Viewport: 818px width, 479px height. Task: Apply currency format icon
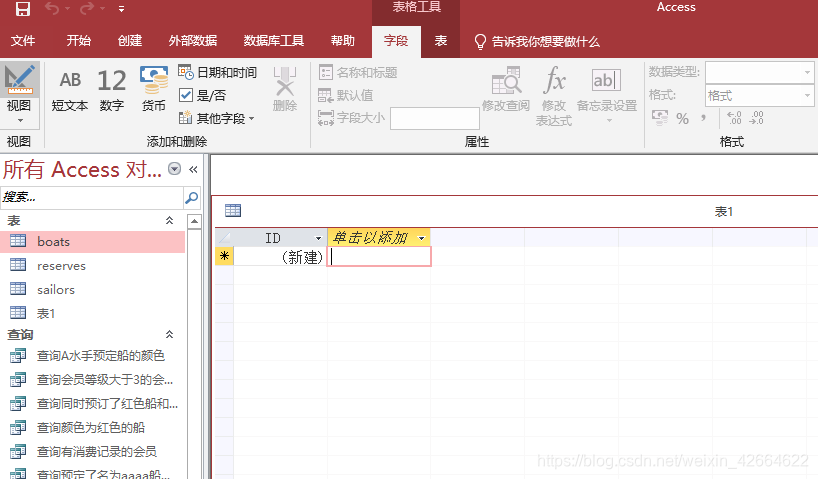pos(659,118)
